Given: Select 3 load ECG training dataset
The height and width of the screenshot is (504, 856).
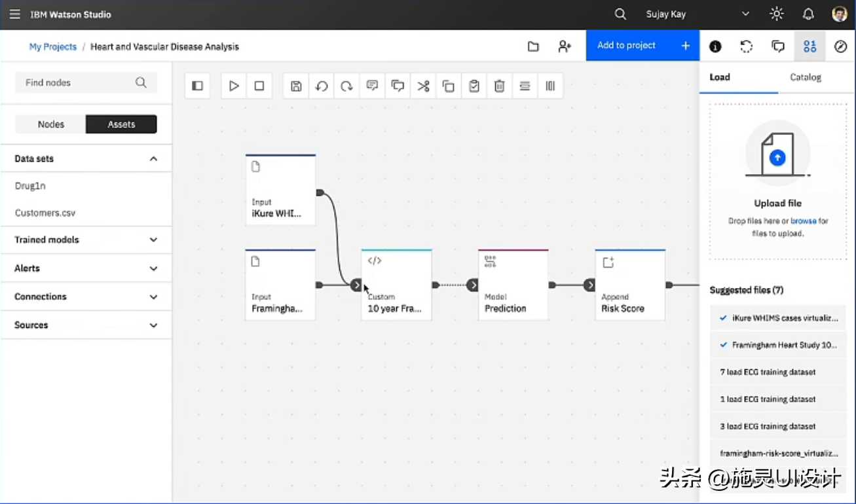Looking at the screenshot, I should (x=778, y=426).
